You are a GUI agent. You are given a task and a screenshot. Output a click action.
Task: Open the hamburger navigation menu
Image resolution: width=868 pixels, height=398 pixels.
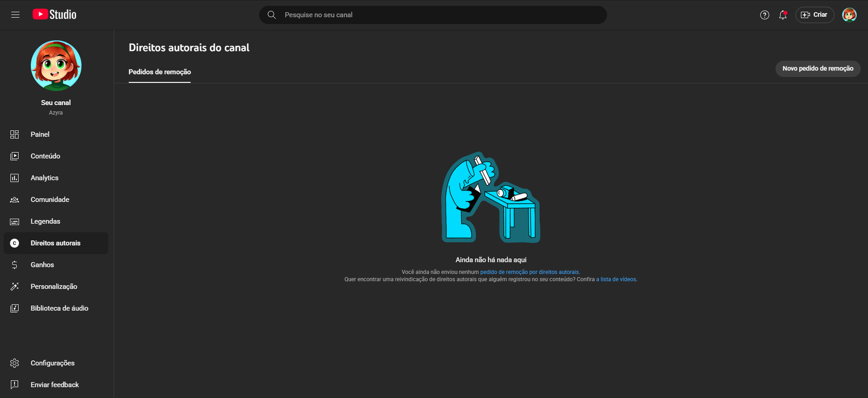coord(15,15)
